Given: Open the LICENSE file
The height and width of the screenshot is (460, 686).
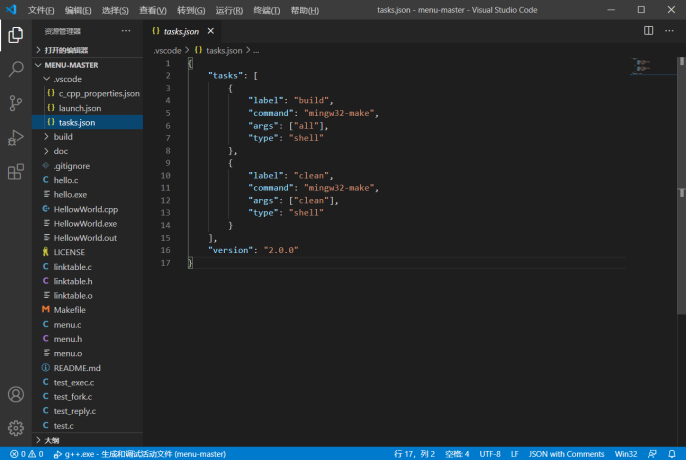Looking at the screenshot, I should [88, 252].
